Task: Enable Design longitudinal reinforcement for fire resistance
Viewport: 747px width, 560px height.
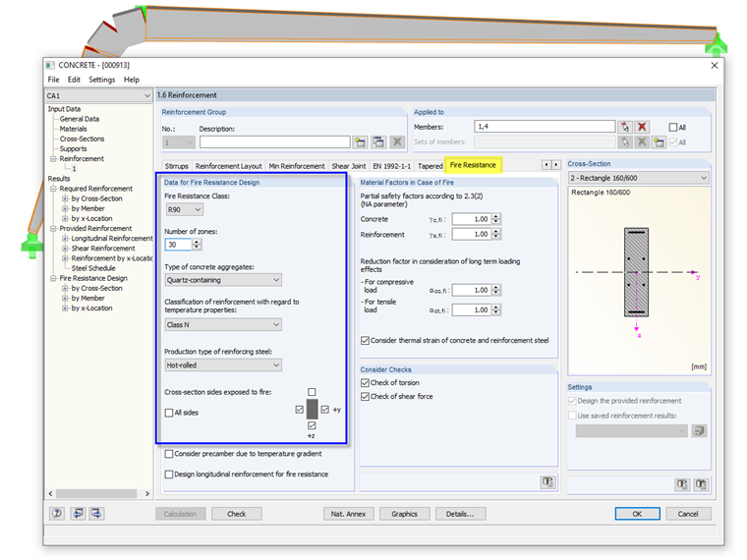Action: pyautogui.click(x=169, y=475)
